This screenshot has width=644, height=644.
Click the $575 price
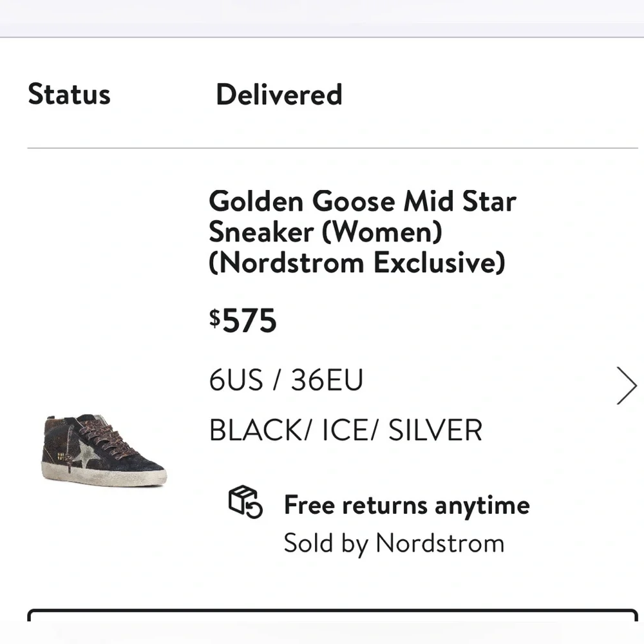point(243,319)
